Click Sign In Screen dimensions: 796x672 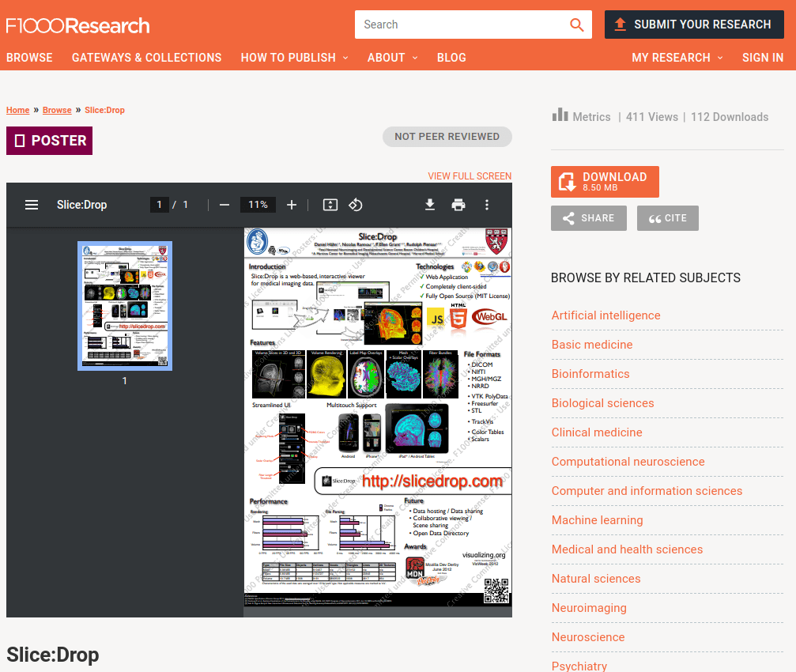tap(763, 58)
